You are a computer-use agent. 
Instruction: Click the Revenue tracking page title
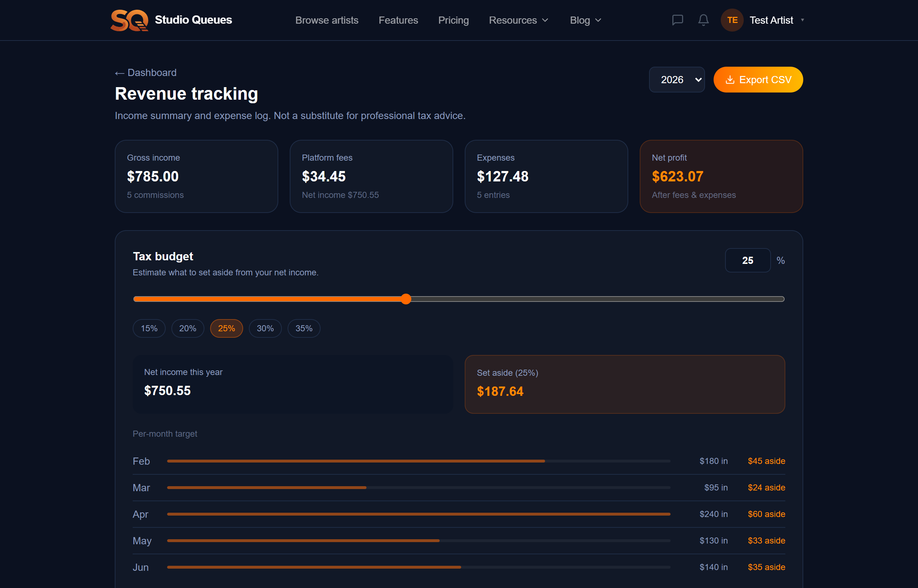point(186,94)
